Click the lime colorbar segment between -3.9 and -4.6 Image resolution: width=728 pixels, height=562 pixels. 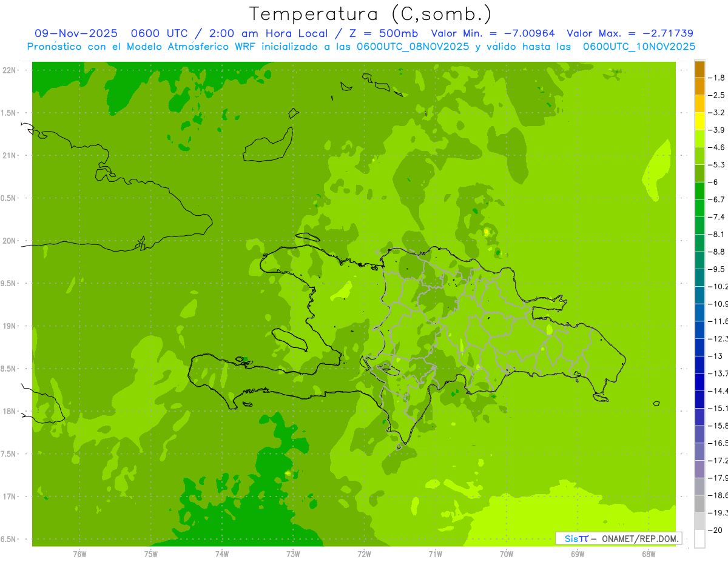click(x=699, y=139)
